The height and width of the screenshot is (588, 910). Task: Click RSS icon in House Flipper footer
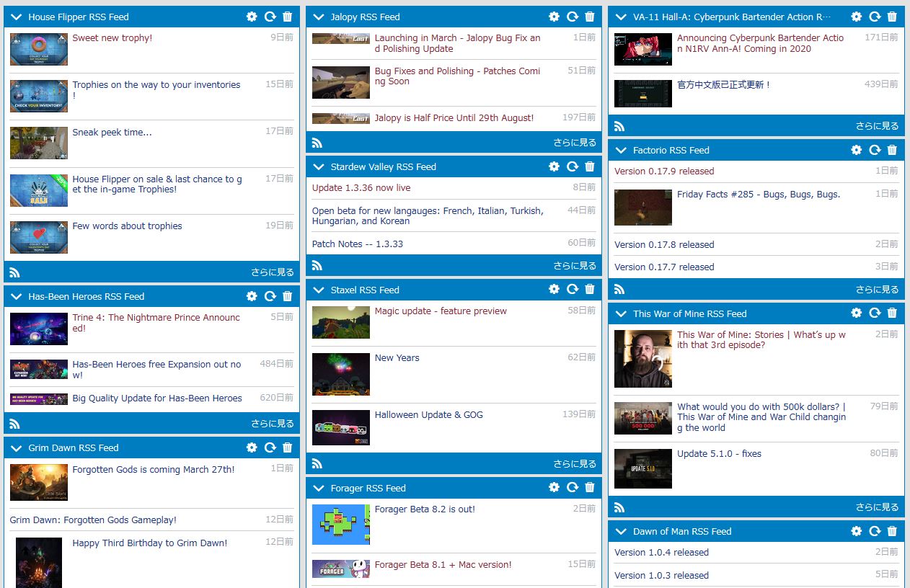14,272
